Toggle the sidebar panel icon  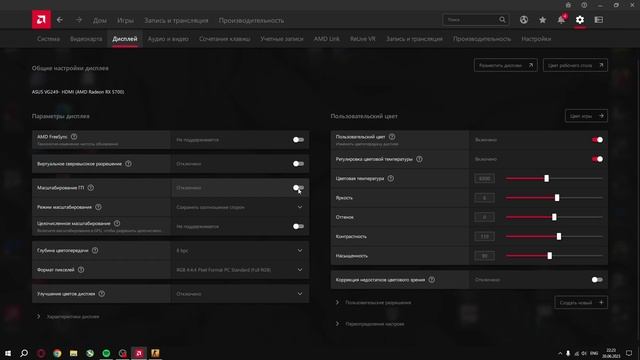598,20
